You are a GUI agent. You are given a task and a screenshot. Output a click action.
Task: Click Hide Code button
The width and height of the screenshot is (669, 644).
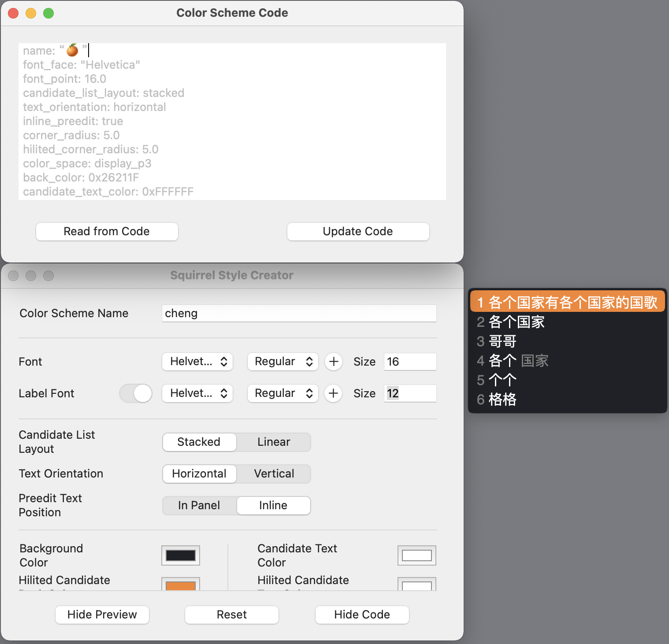362,615
